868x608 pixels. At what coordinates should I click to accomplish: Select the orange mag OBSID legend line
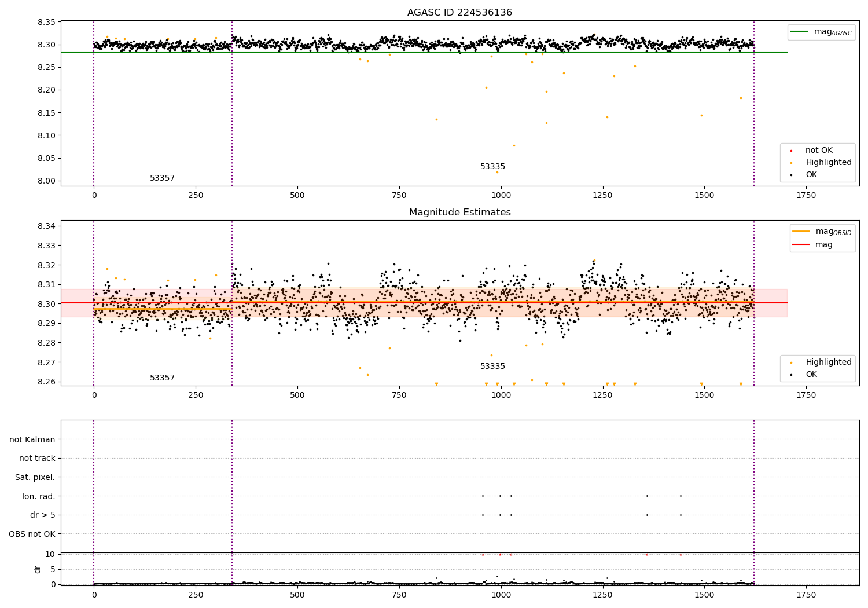(x=801, y=232)
